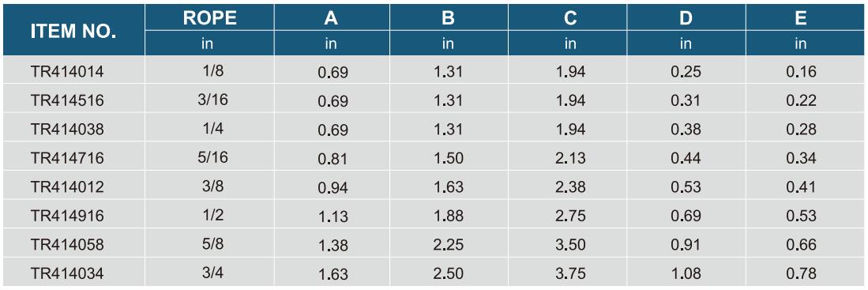Click the 3.75 value in column C
Viewport: 868px width, 290px height.
pos(570,273)
